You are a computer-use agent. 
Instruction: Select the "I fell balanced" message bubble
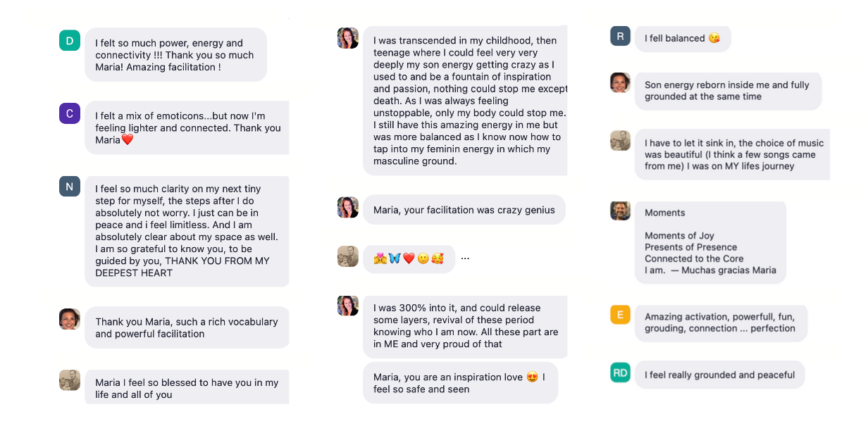tap(682, 39)
